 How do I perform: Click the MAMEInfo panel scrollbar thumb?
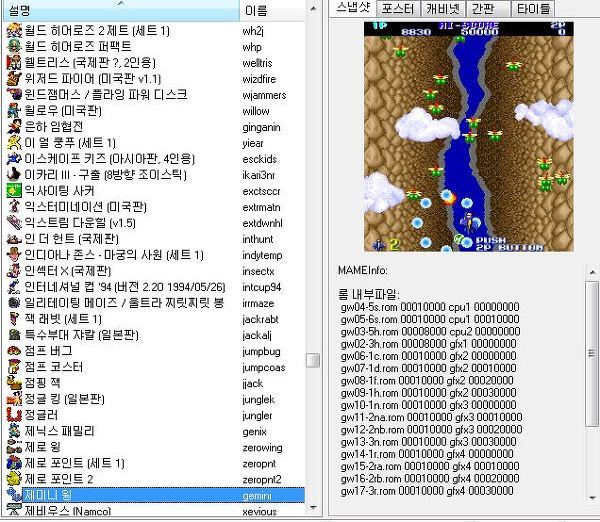pos(592,353)
